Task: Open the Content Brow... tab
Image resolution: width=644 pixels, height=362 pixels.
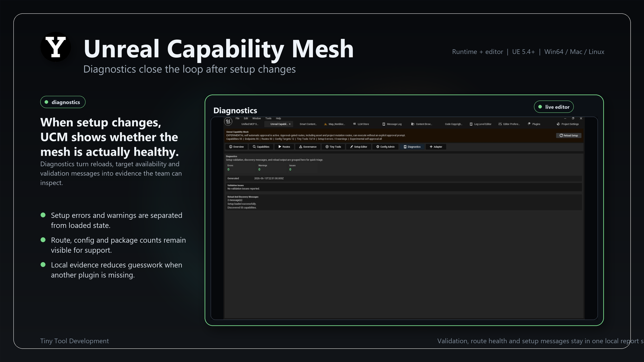Action: coord(424,124)
